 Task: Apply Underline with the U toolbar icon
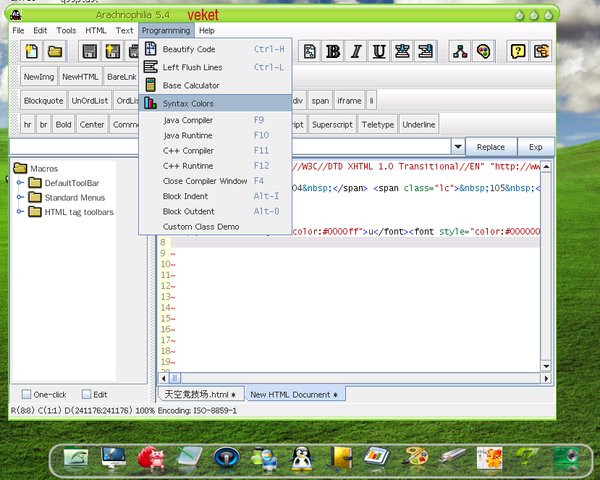(380, 51)
